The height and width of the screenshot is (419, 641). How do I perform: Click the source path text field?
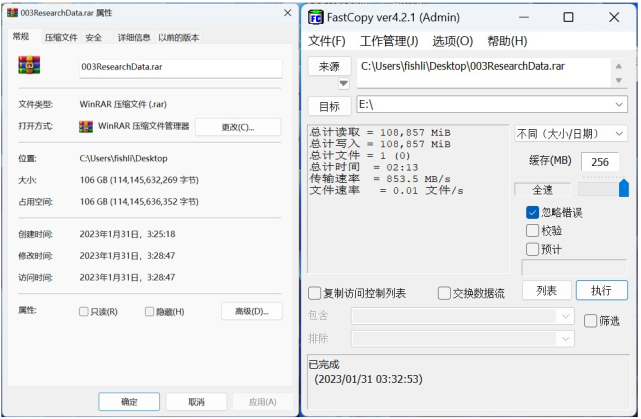(484, 73)
